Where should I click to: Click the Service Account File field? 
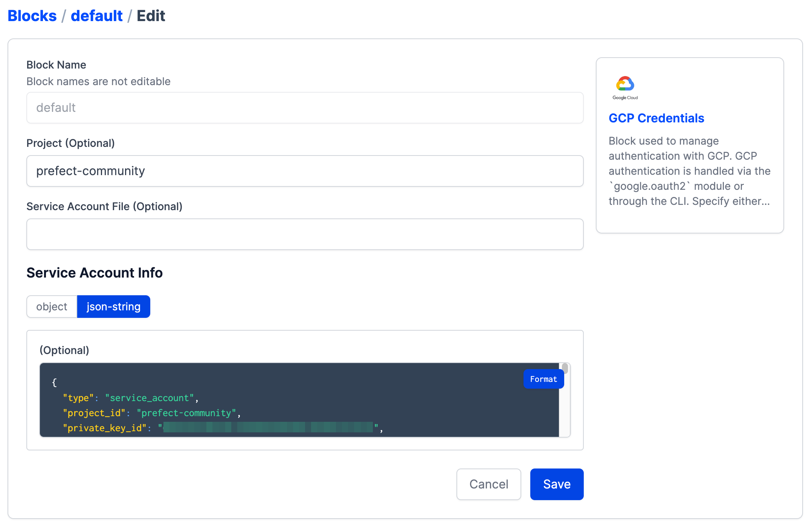(x=305, y=234)
